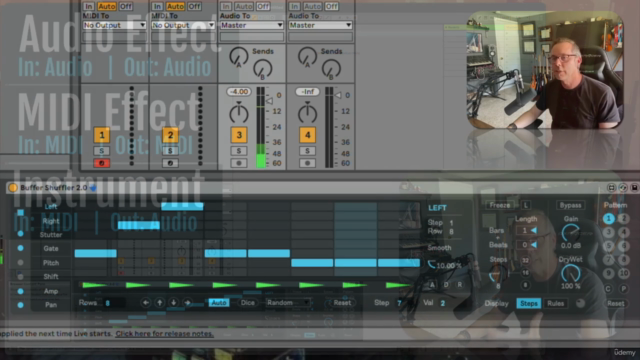
Task: Set steps to 16 with the round button
Action: (x=525, y=273)
